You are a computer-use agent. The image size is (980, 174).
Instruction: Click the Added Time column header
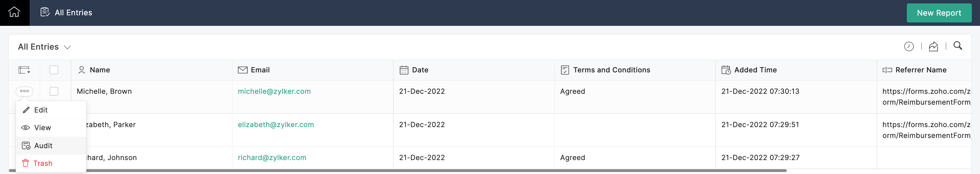pos(755,70)
